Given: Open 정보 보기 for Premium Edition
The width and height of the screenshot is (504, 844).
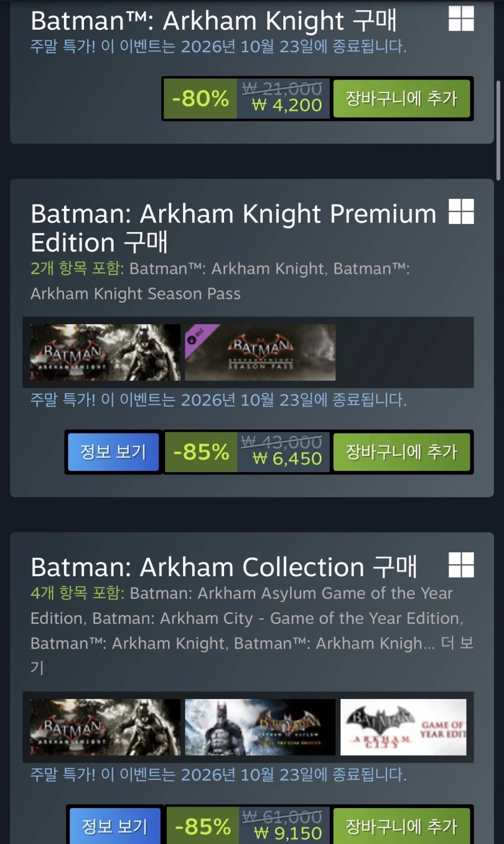Looking at the screenshot, I should (x=113, y=452).
